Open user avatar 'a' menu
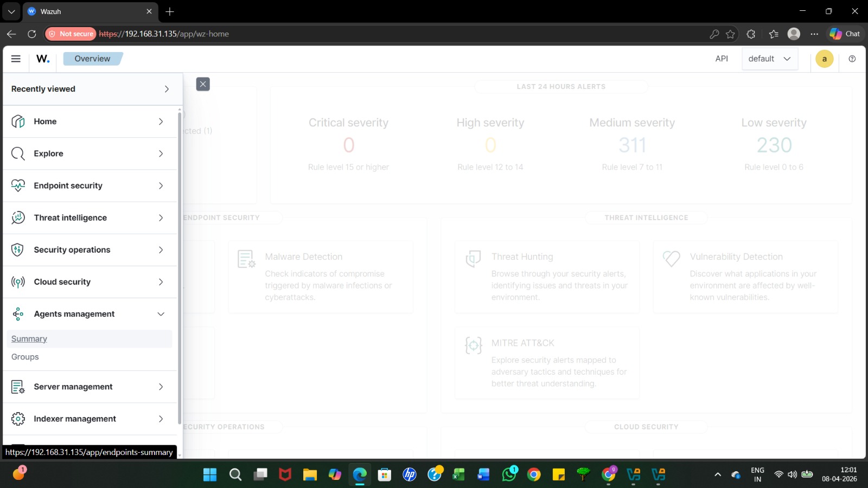This screenshot has width=868, height=488. (x=825, y=59)
